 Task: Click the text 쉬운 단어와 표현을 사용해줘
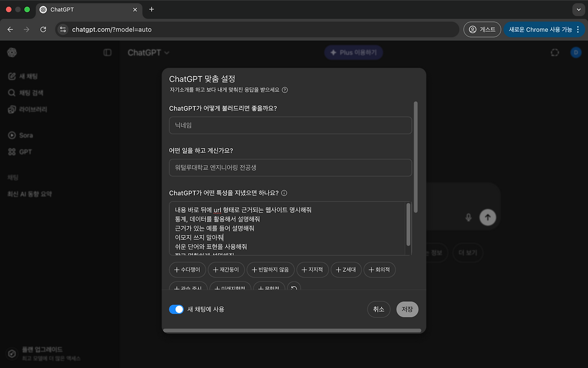click(211, 247)
